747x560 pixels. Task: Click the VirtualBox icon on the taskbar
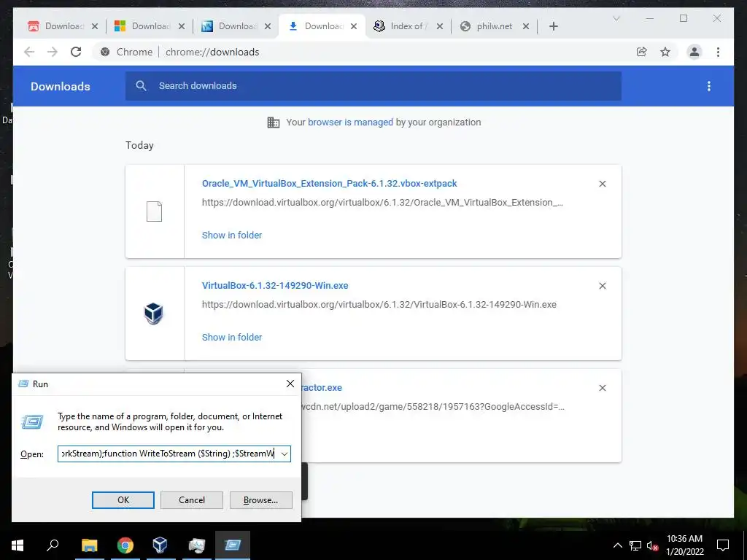[160, 545]
